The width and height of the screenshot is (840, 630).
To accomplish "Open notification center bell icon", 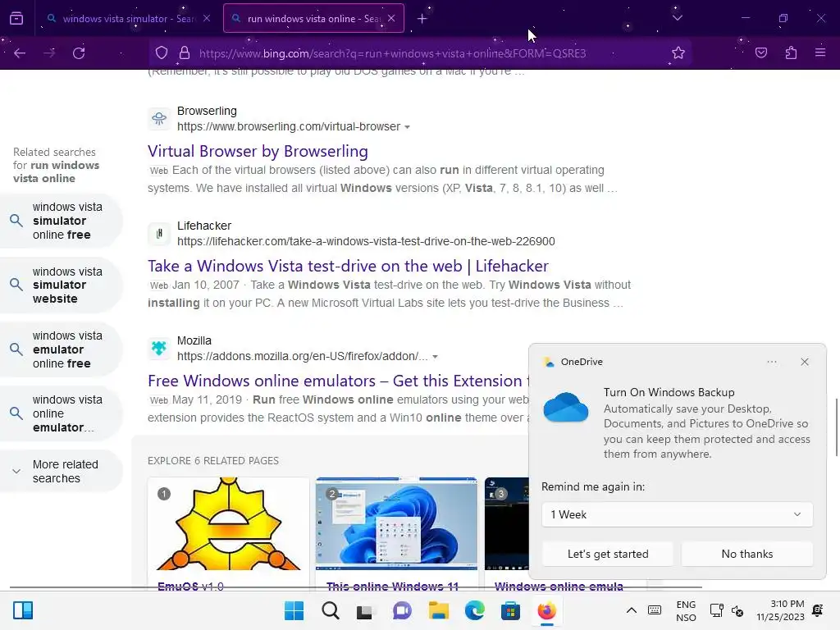I will click(x=818, y=610).
